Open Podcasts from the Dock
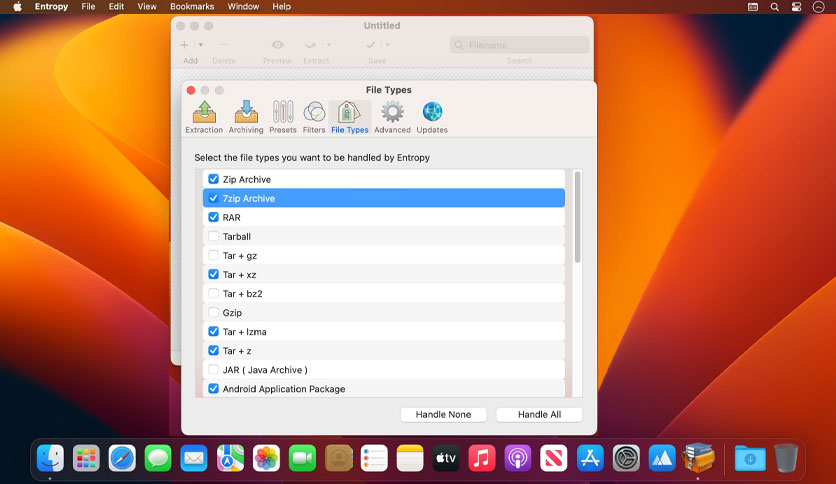 coord(518,458)
